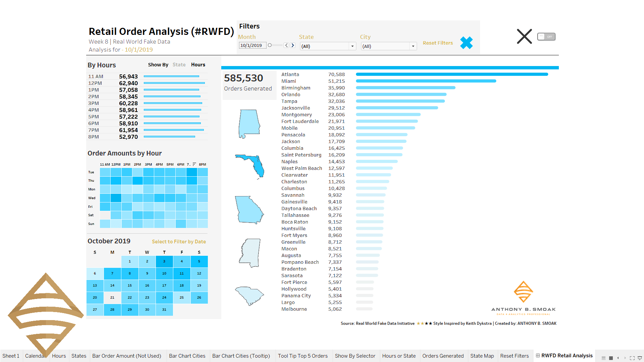
Task: Select October 15 in the calendar
Action: 130,286
